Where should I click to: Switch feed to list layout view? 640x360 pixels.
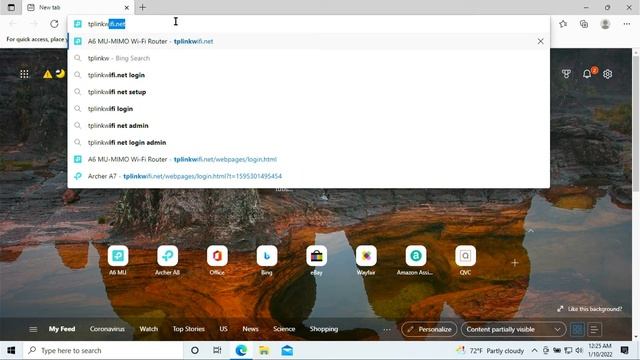pos(594,329)
